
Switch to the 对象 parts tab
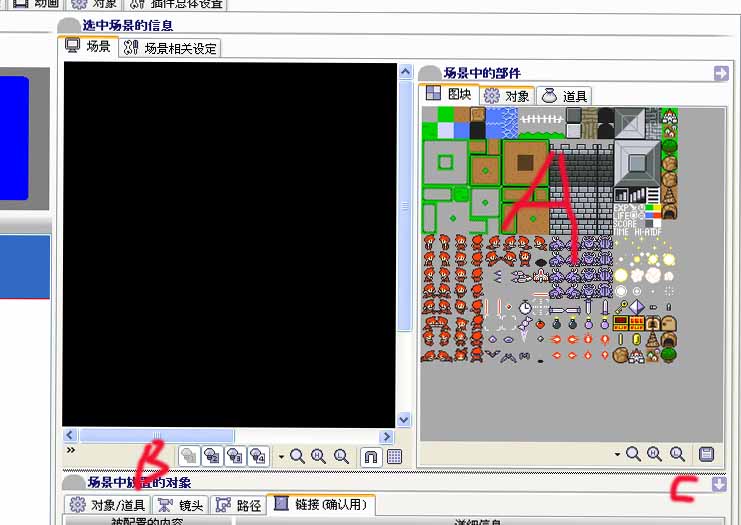click(507, 96)
